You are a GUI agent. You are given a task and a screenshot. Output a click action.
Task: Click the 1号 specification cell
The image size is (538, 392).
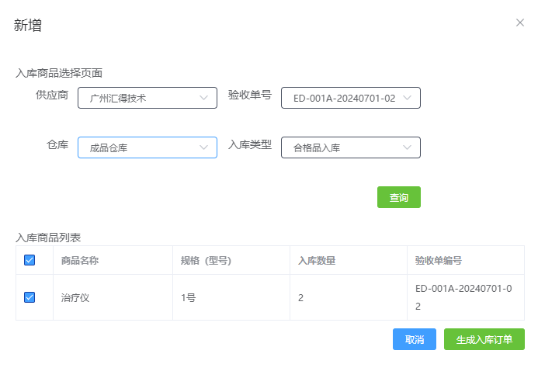189,297
